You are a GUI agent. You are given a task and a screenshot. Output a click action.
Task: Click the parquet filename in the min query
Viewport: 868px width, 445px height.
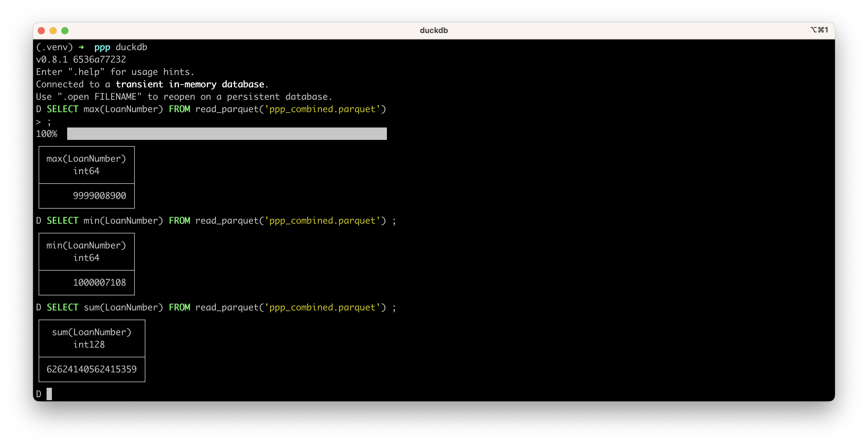(323, 221)
